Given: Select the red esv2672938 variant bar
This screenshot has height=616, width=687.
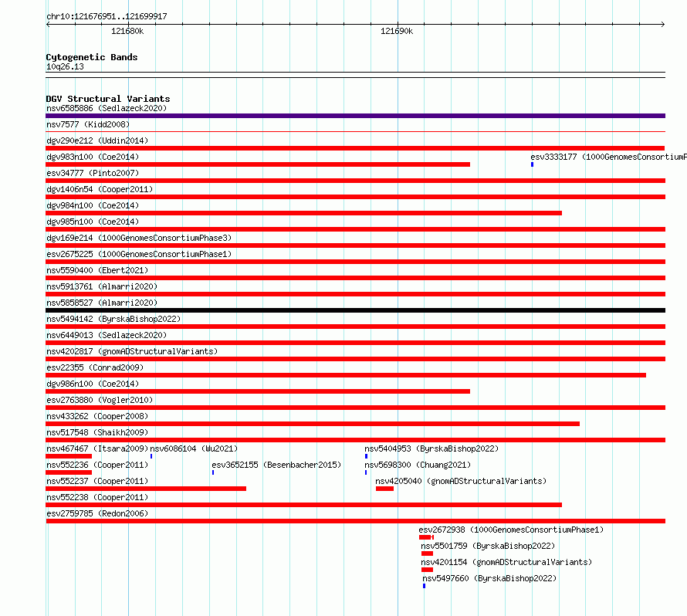Looking at the screenshot, I should (x=426, y=537).
